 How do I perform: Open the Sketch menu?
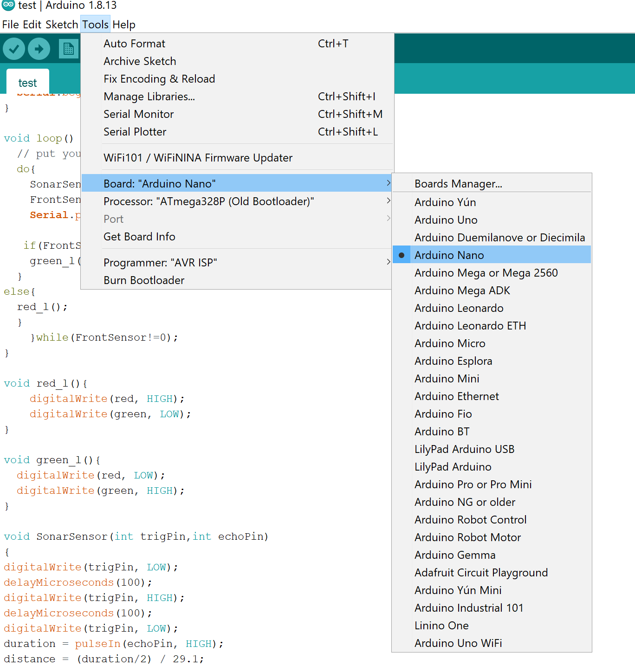click(62, 25)
